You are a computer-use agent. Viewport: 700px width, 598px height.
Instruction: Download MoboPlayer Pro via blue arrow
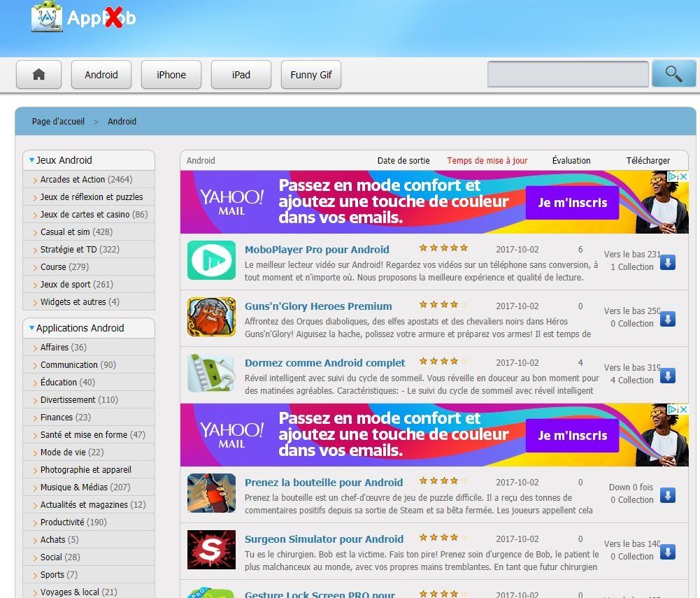(x=668, y=262)
